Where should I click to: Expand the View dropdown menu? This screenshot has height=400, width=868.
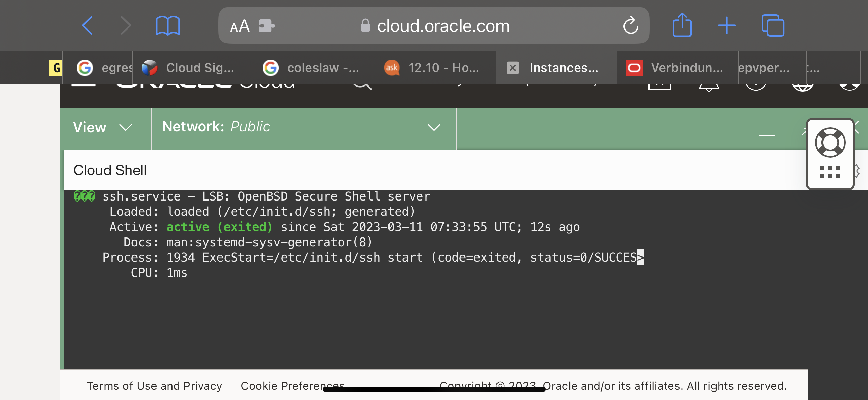[103, 128]
